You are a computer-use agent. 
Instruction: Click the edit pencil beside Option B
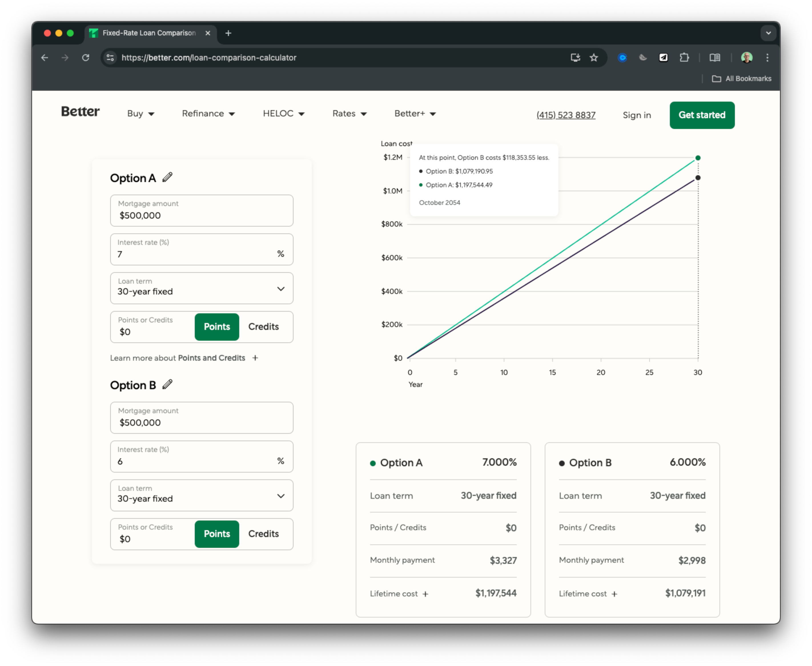coord(167,384)
